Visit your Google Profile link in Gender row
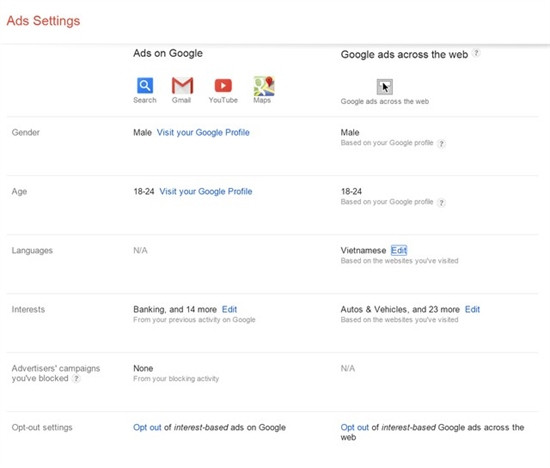The height and width of the screenshot is (468, 550). coord(203,133)
